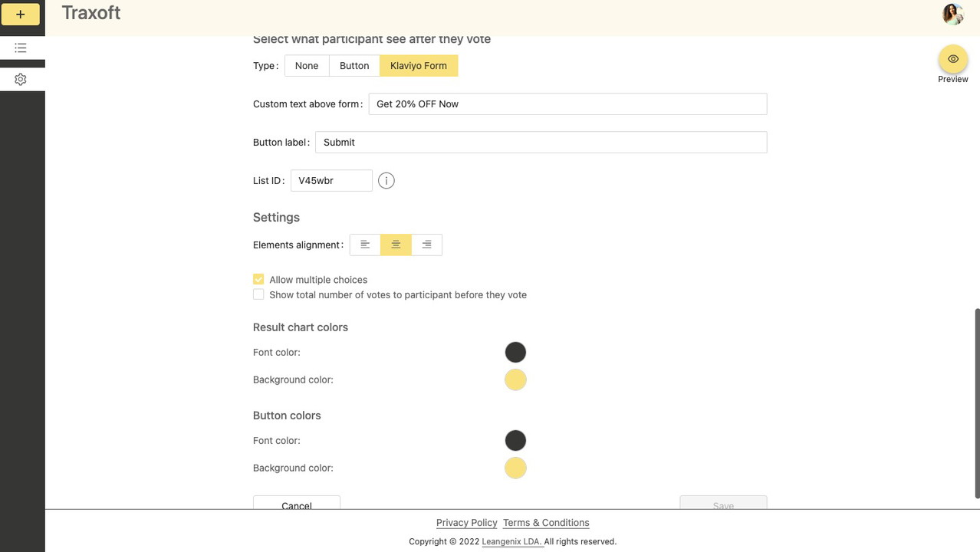The image size is (980, 552).
Task: Open the user profile avatar
Action: [952, 14]
